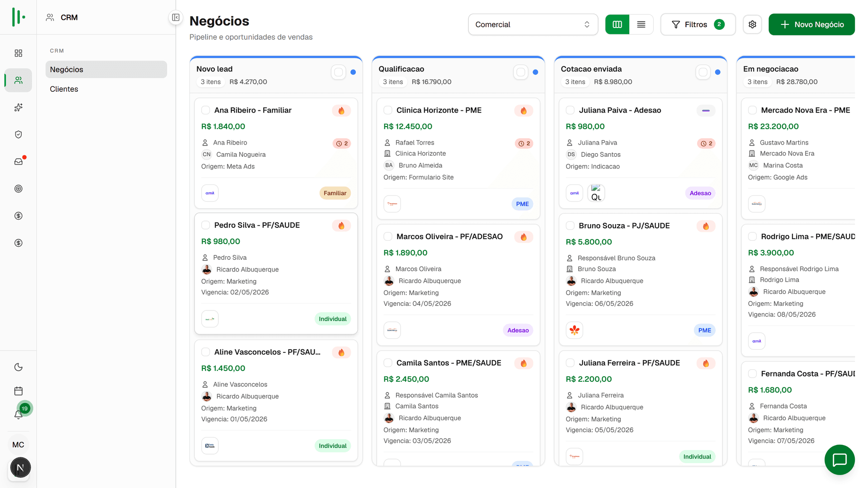Image resolution: width=868 pixels, height=488 pixels.
Task: Select all in Novo lead column
Action: [x=338, y=72]
